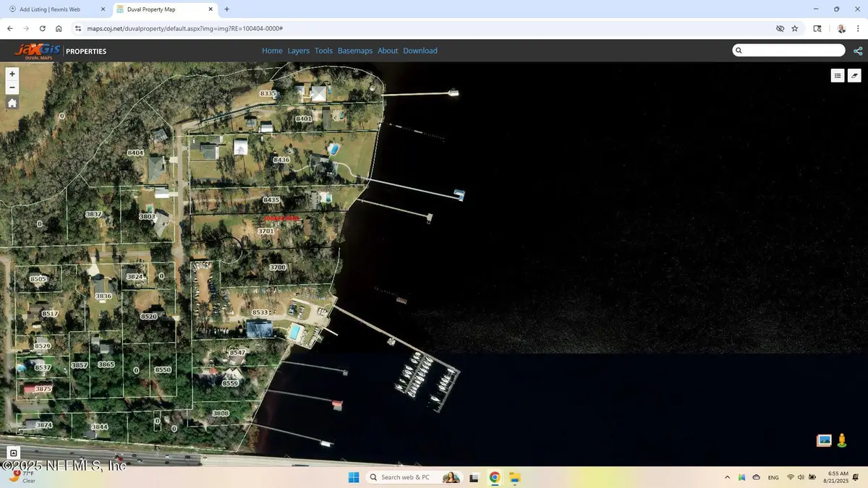
Task: Zoom out with the minus map control
Action: [x=12, y=87]
